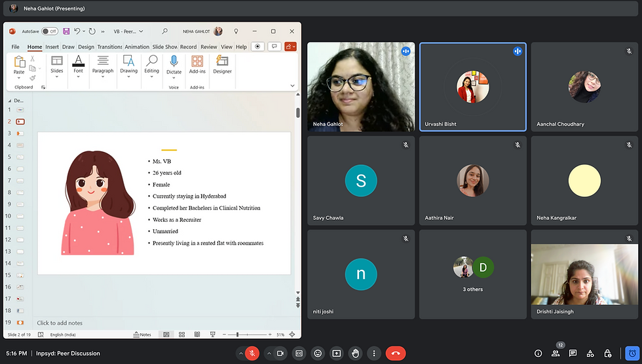Click the zoom out minus button
The image size is (642, 364).
224,335
